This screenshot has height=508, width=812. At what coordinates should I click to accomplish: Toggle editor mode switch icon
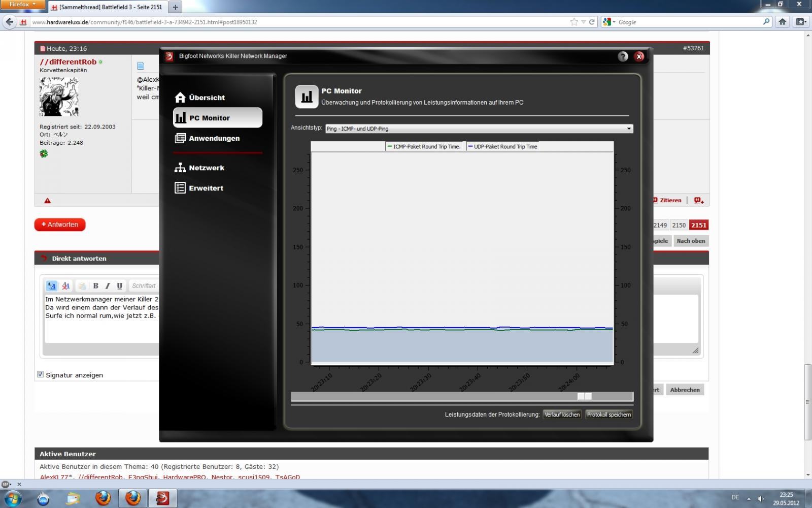point(51,286)
